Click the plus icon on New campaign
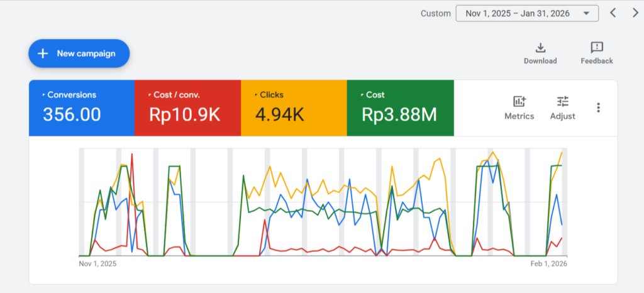 (43, 53)
